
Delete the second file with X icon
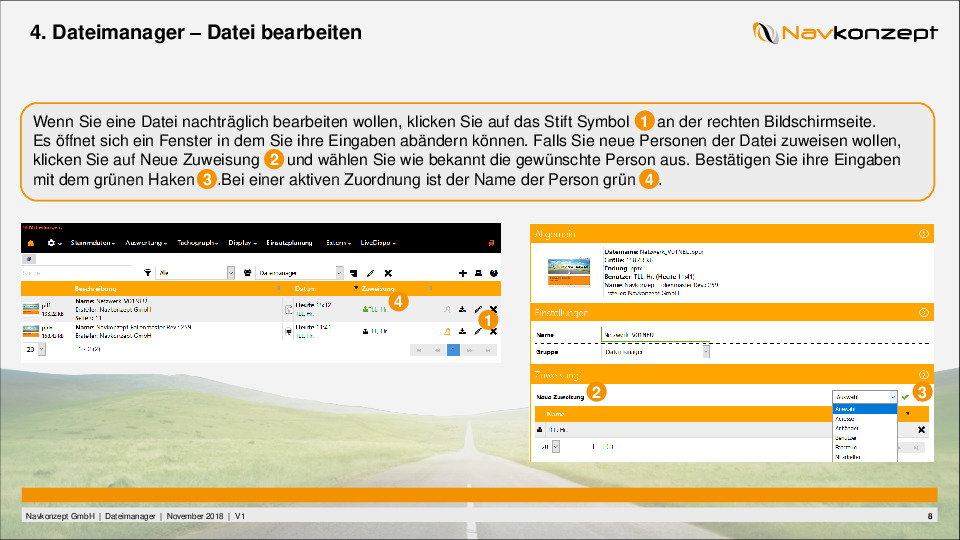pyautogui.click(x=493, y=331)
